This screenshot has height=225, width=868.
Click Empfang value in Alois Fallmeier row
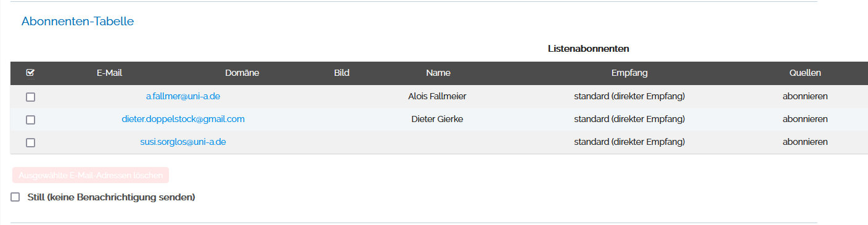pyautogui.click(x=629, y=96)
